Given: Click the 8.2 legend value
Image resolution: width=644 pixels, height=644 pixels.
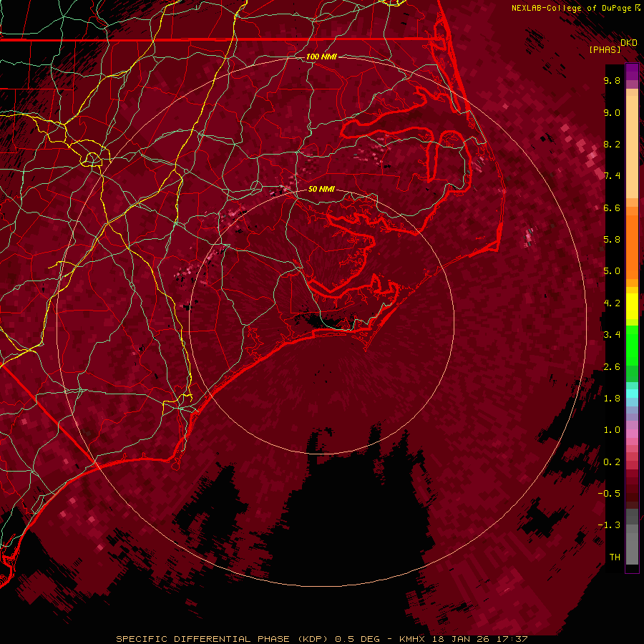Looking at the screenshot, I should click(x=612, y=144).
